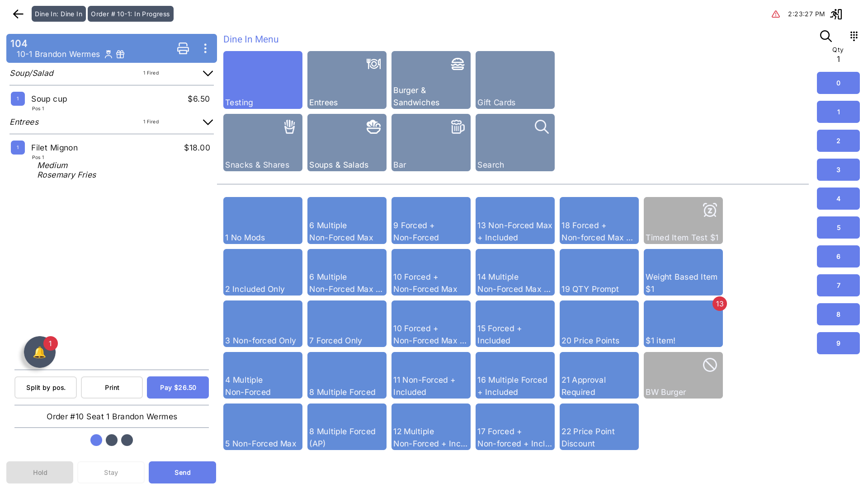This screenshot has width=868, height=488.
Task: Click the back arrow icon
Action: pyautogui.click(x=18, y=14)
